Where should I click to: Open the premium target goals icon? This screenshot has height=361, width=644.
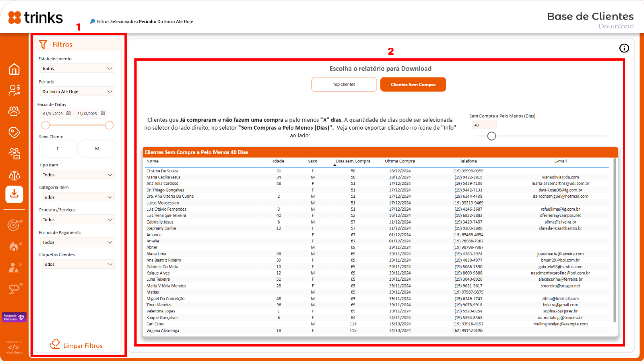(14, 225)
